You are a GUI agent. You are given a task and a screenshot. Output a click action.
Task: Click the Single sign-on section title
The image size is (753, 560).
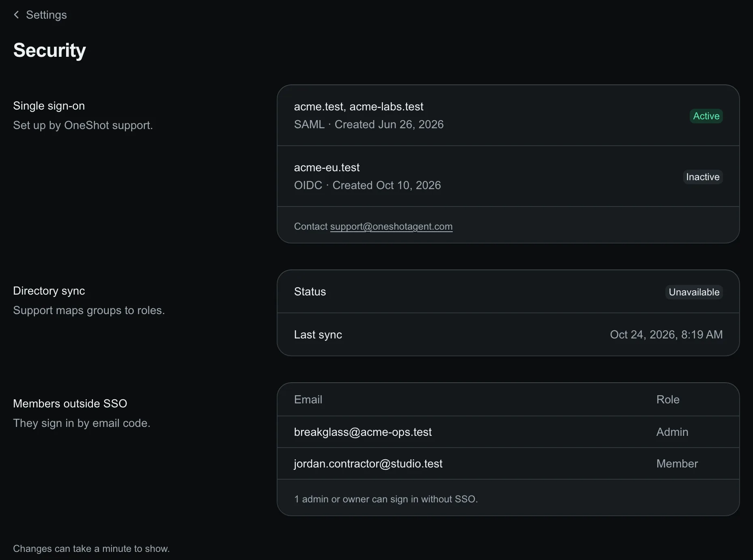pos(49,106)
